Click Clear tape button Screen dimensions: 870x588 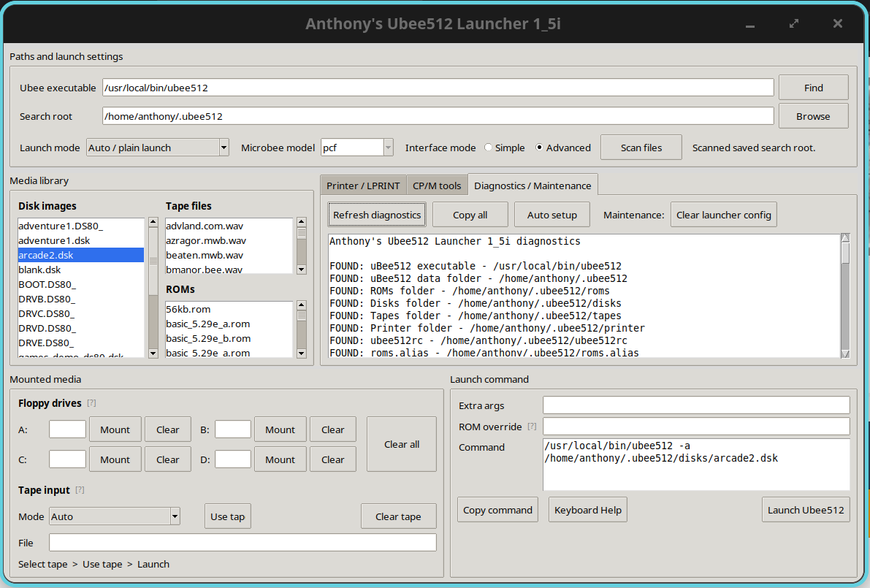[398, 516]
